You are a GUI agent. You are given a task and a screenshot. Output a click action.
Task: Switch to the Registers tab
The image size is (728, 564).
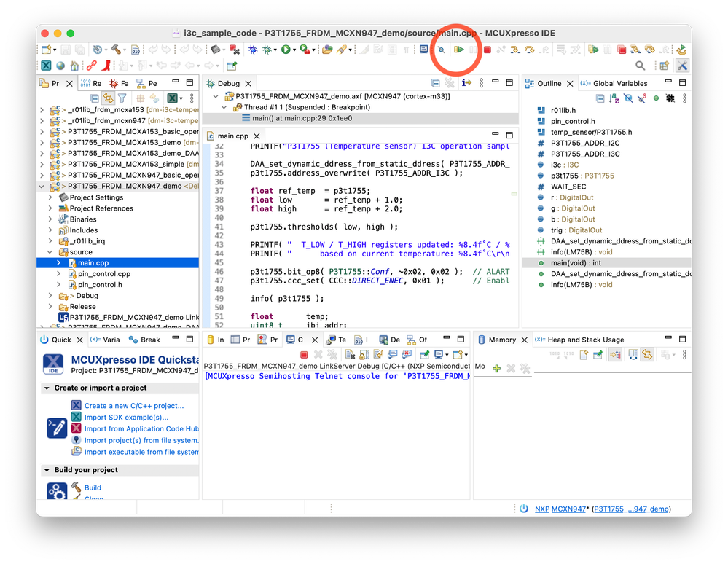pos(91,84)
